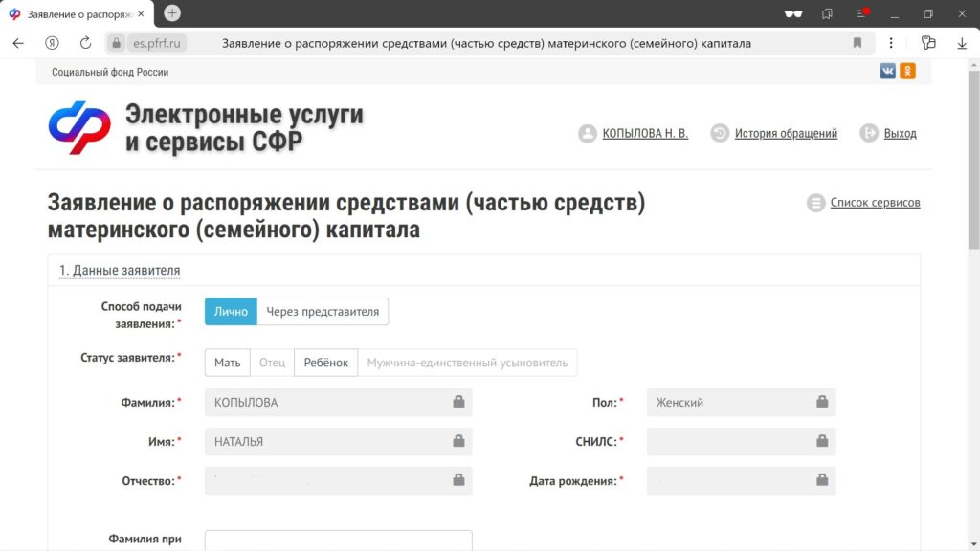Click the Пол field Женский
The height and width of the screenshot is (551, 980).
coord(742,402)
